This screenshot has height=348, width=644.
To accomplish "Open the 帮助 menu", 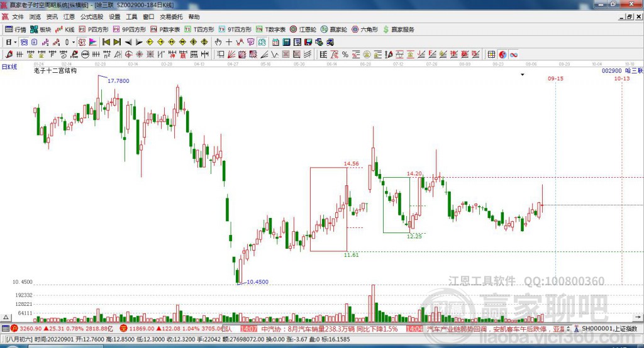I will click(194, 17).
